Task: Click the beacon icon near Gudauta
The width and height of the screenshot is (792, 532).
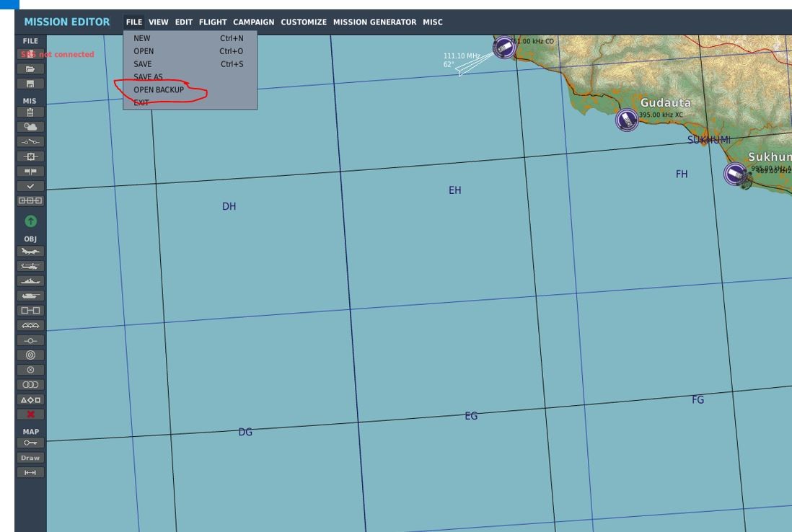Action: tap(627, 120)
